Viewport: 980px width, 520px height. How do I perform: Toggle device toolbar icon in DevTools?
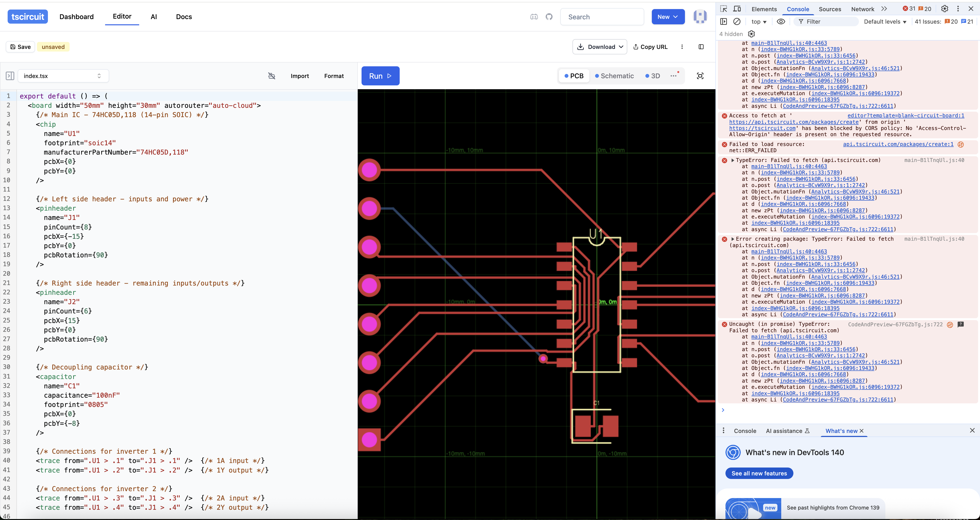tap(737, 9)
